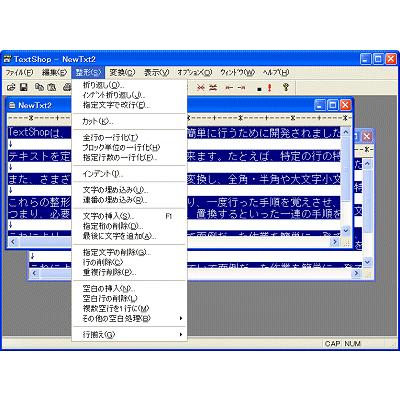The image size is (400, 400).
Task: Click scroll-right arrow in front NewTxt2 window
Action: click(x=335, y=242)
